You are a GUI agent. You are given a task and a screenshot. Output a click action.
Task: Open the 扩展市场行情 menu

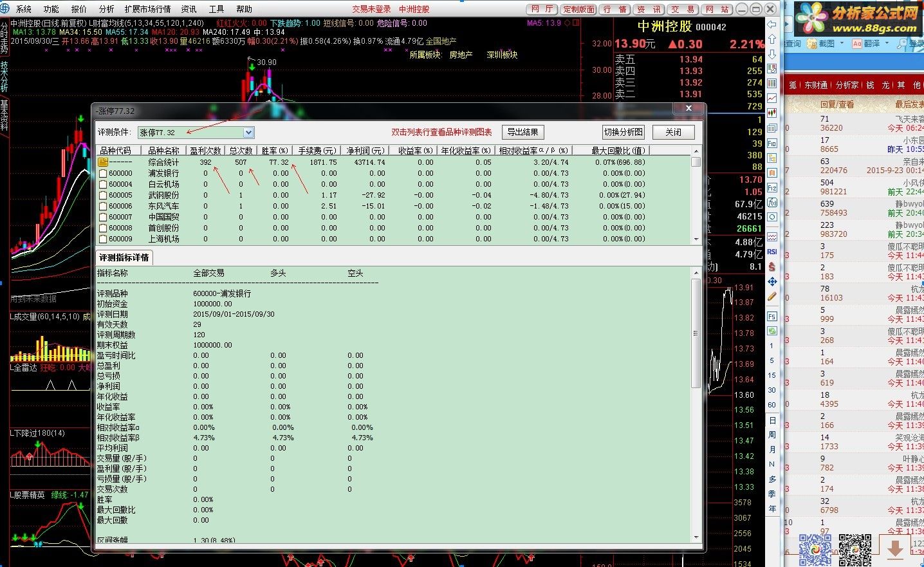[x=147, y=9]
